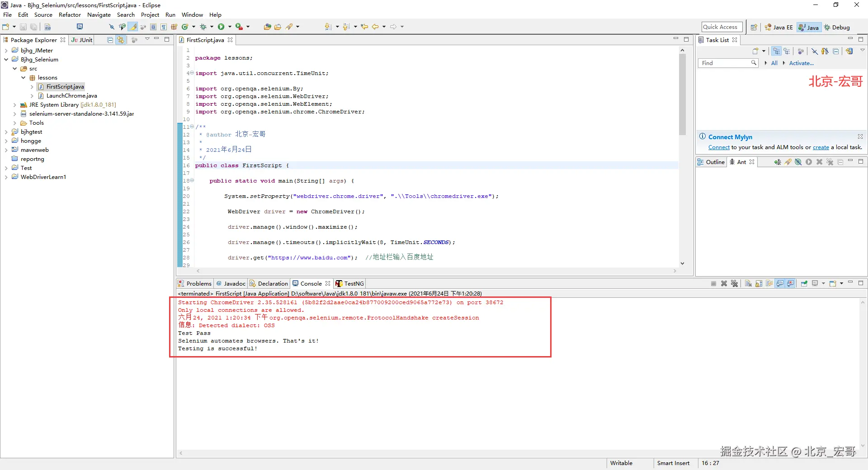Click the Quick Access input field
The height and width of the screenshot is (470, 868).
click(x=722, y=27)
